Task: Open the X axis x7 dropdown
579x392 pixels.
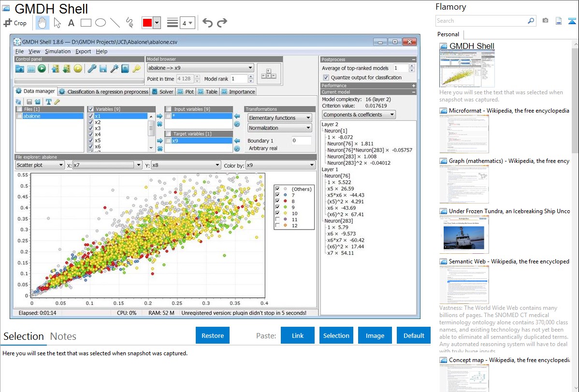Action: coord(107,165)
